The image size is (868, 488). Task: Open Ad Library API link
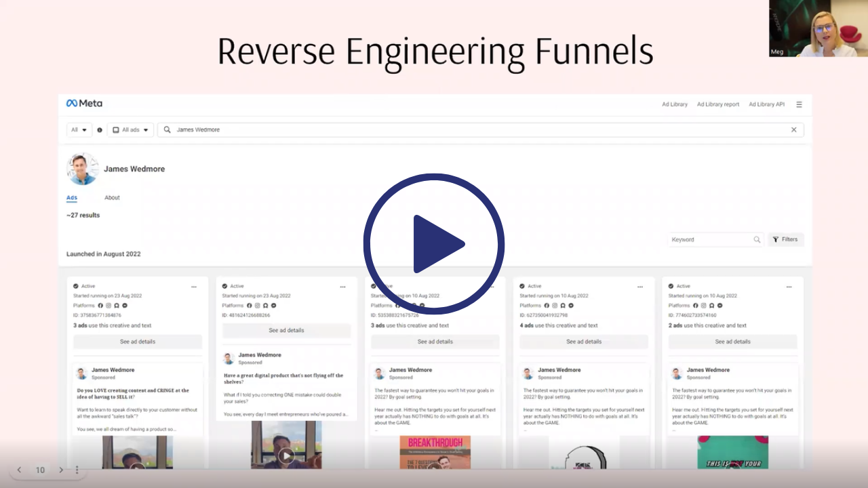tap(767, 104)
